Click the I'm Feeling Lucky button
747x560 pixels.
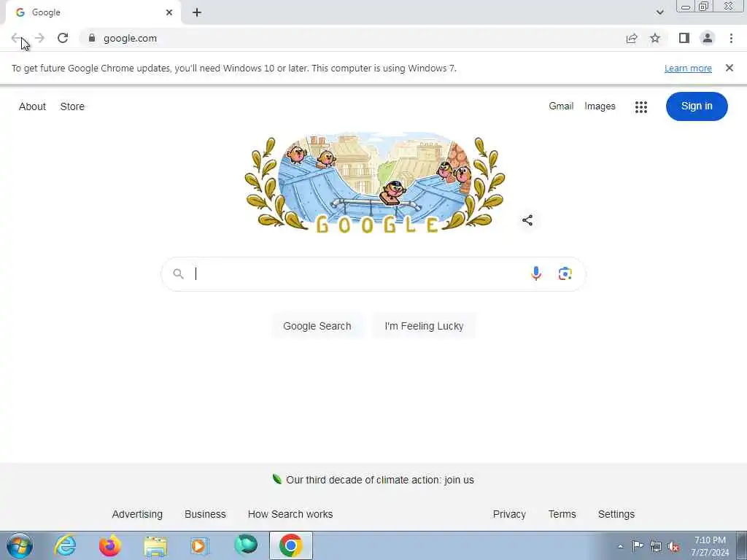coord(424,326)
